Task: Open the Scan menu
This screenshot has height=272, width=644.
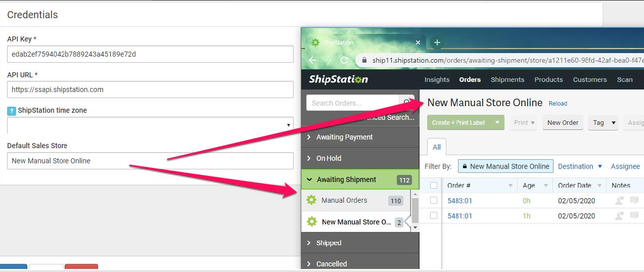Action: tap(625, 79)
